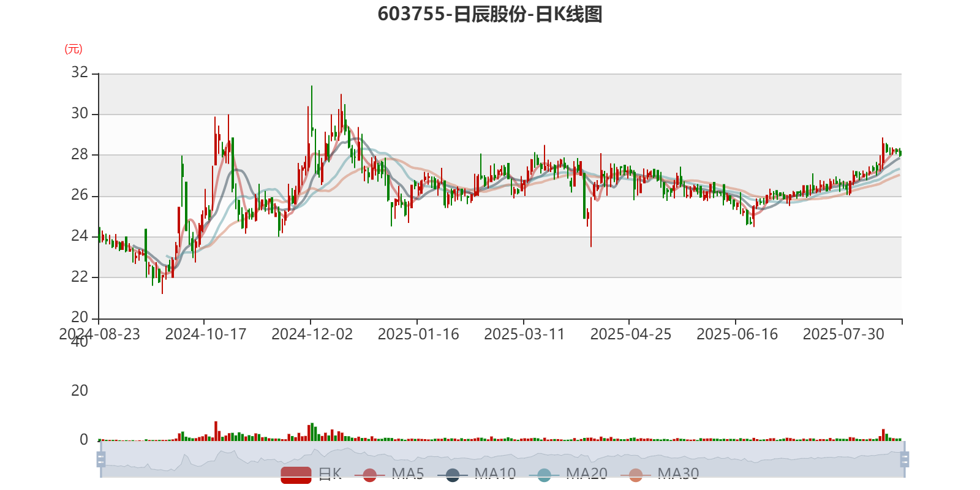
Task: Click the (元) unit label
Action: [x=73, y=49]
